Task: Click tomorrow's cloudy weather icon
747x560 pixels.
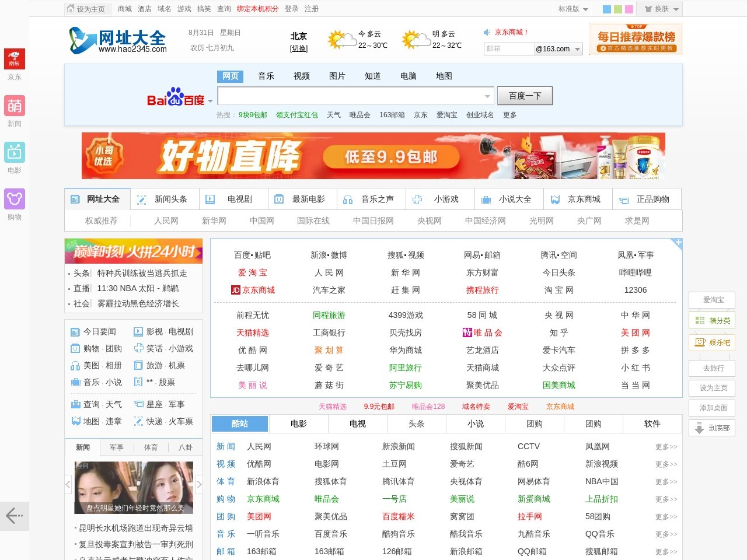Action: [416, 40]
